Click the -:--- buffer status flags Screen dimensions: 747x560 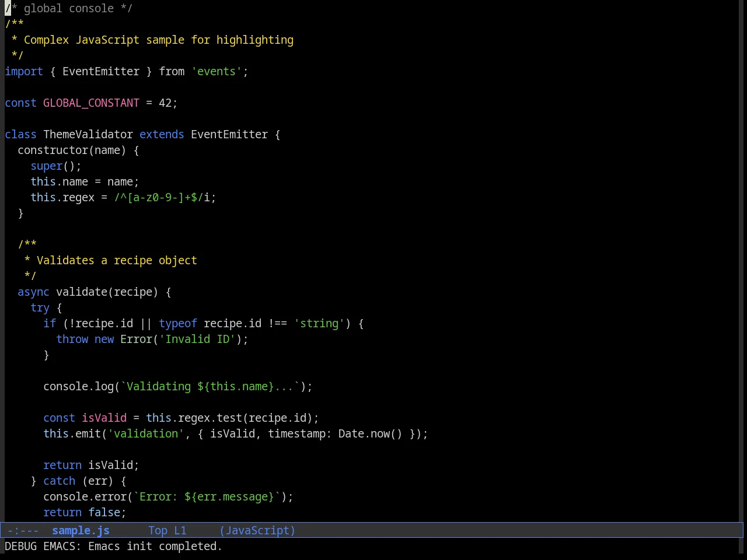point(23,530)
